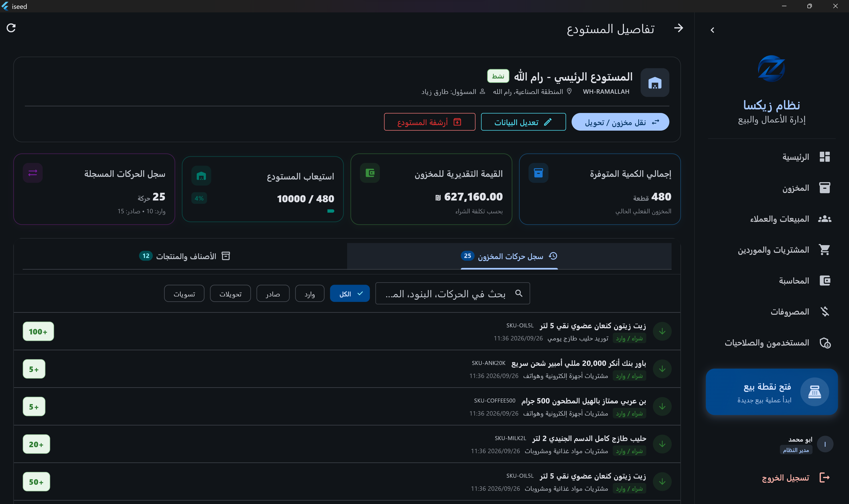Click the warehouse capacity progress bar
The height and width of the screenshot is (504, 849).
coord(263,211)
